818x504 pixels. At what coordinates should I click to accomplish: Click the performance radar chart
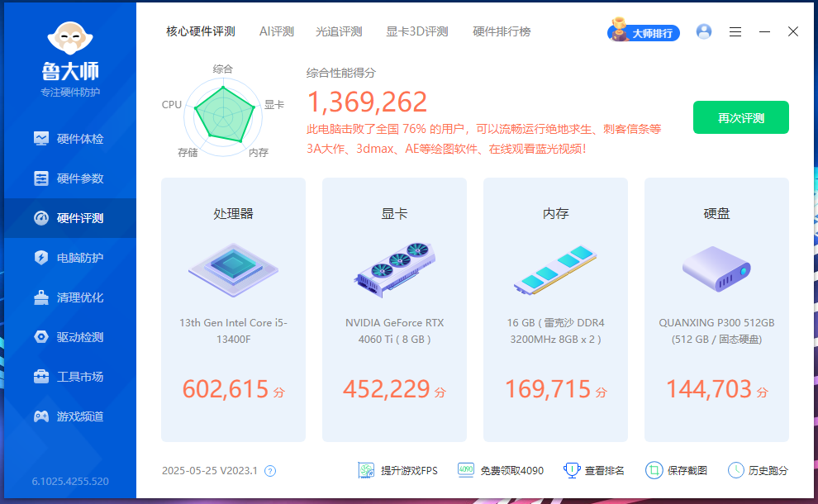click(x=223, y=116)
